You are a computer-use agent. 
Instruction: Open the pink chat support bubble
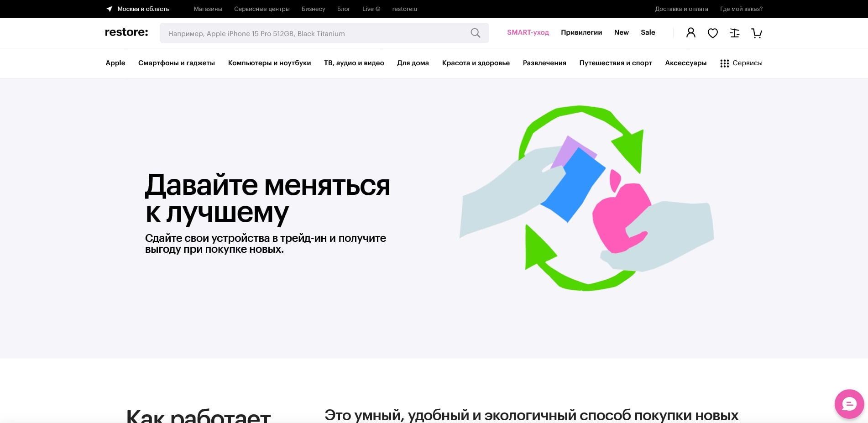tap(849, 404)
